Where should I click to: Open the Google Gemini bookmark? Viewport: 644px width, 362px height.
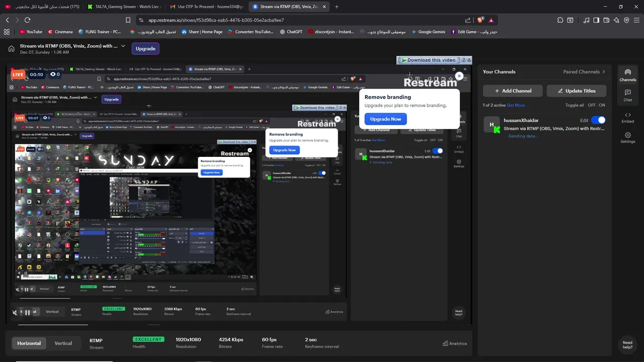[428, 32]
